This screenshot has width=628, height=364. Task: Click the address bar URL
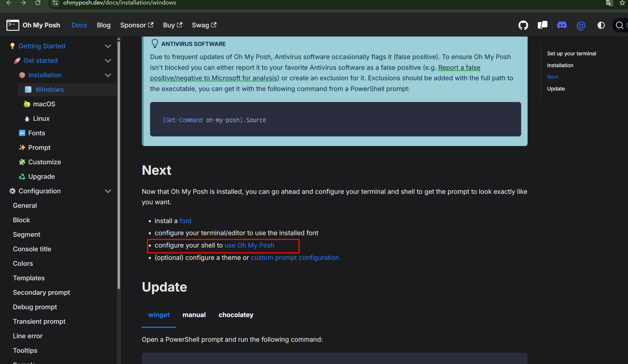[x=119, y=3]
